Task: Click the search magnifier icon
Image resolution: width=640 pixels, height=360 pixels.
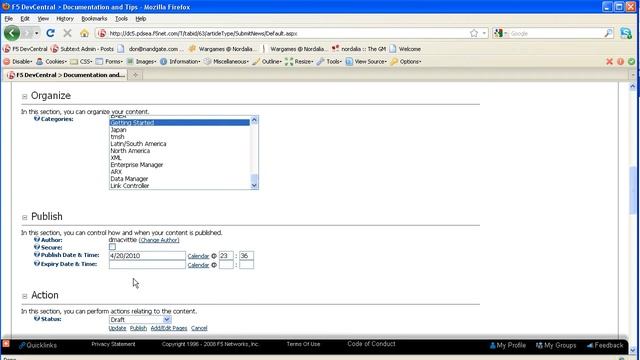Action: pyautogui.click(x=608, y=33)
